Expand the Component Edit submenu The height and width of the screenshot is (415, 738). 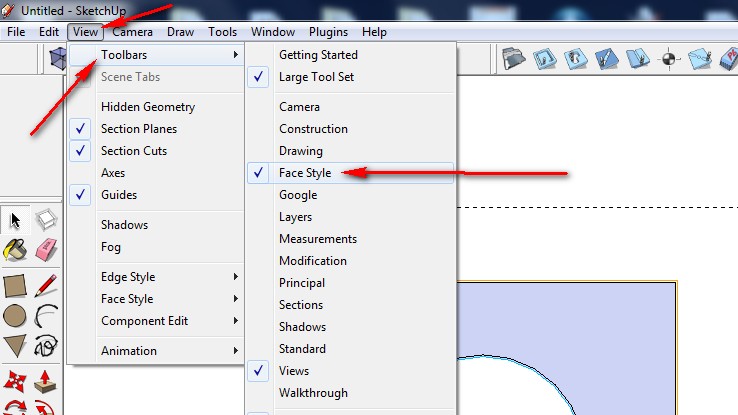click(144, 321)
